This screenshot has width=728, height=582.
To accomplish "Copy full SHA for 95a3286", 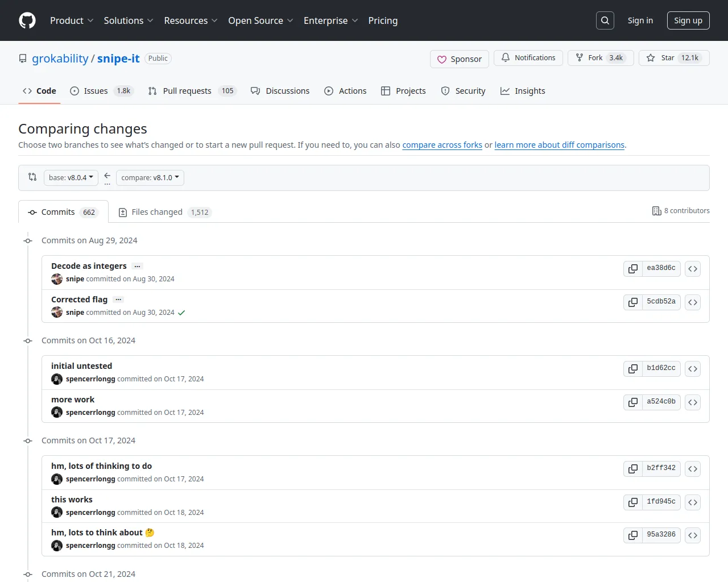I will (x=633, y=535).
